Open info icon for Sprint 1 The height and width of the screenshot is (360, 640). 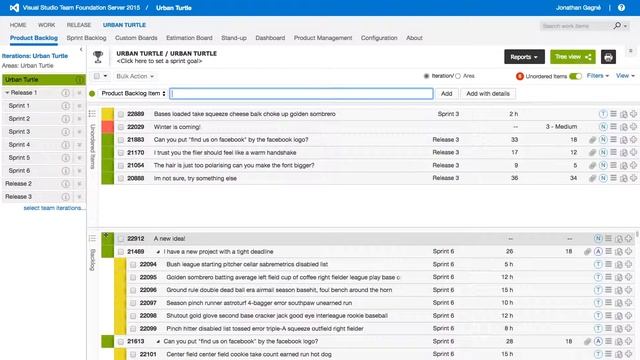[65, 106]
